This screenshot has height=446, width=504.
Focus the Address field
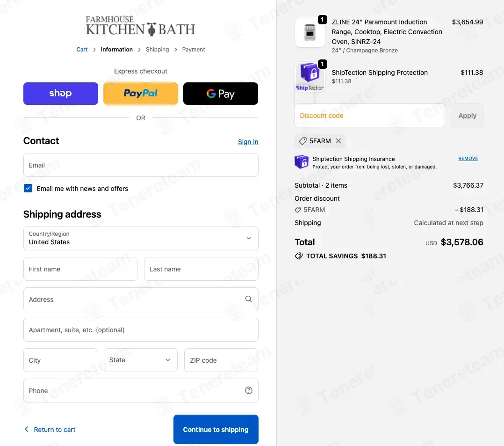[141, 299]
